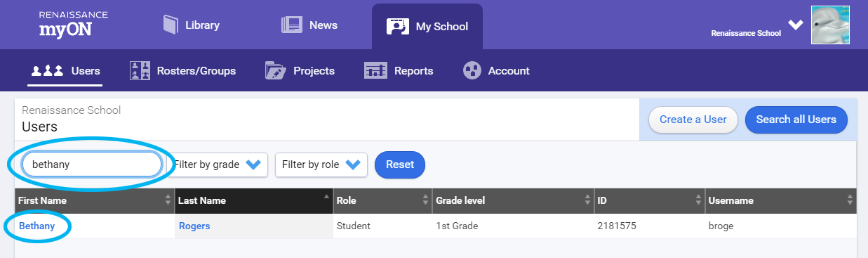Go to the Users section
The width and height of the screenshot is (868, 258).
coord(65,71)
